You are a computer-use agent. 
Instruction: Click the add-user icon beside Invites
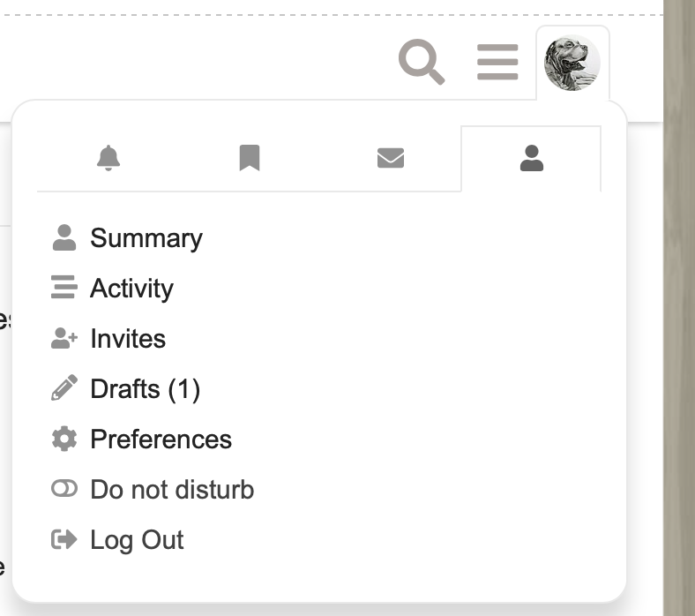[x=64, y=339]
